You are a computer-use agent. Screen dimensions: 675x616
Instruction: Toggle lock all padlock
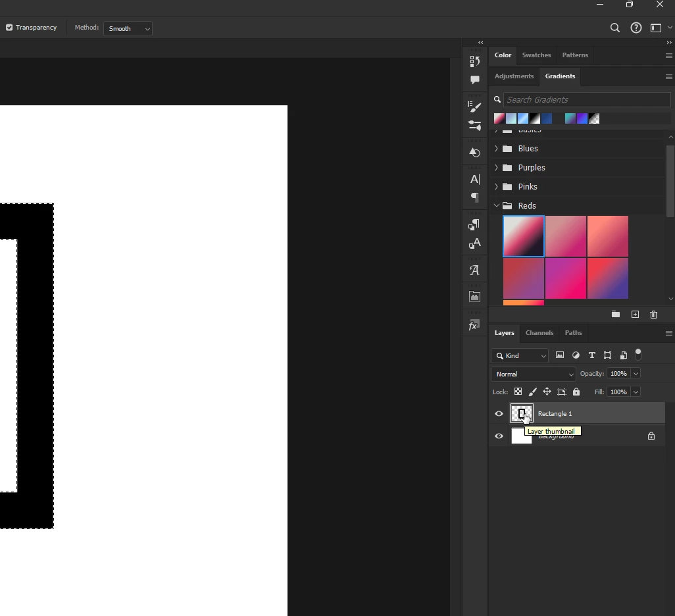(576, 392)
